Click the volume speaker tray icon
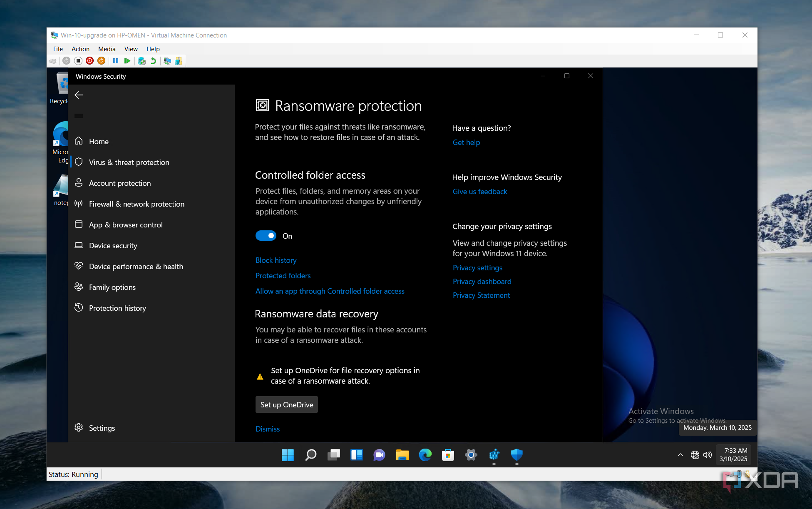This screenshot has width=812, height=509. pos(707,455)
